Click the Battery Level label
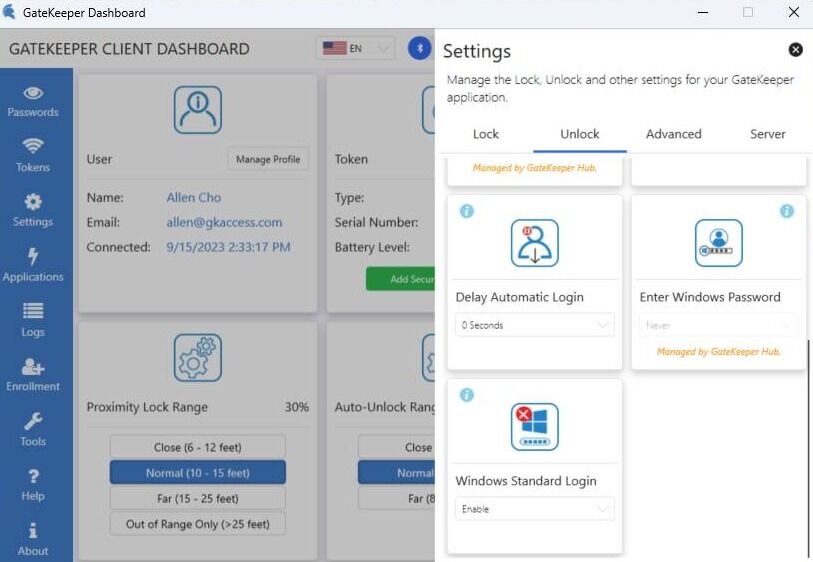The image size is (813, 562). [372, 247]
